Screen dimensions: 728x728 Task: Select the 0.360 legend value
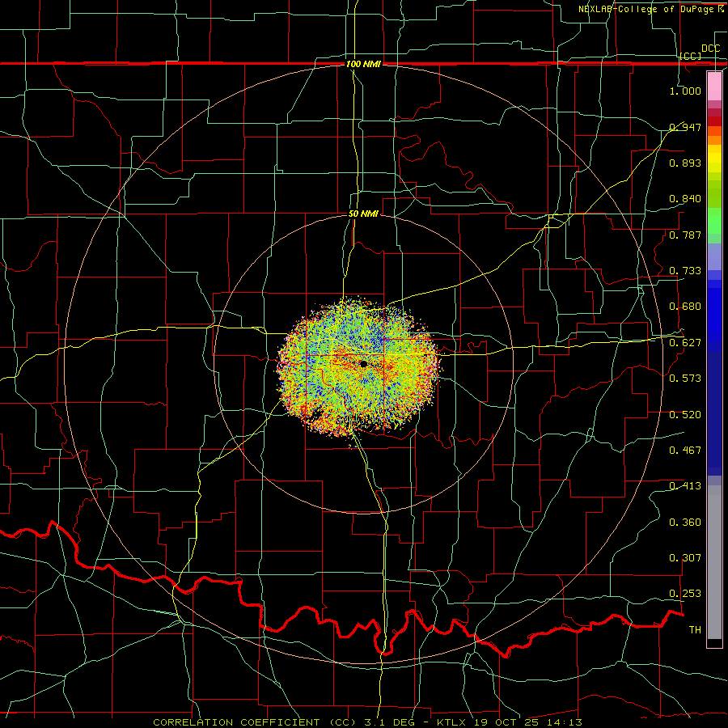point(685,523)
